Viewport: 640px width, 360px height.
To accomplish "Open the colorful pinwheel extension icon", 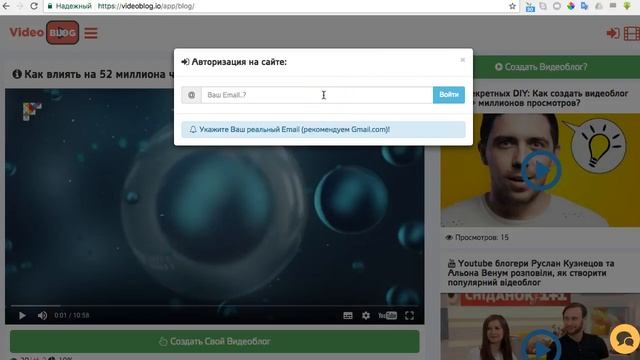I will pos(571,6).
